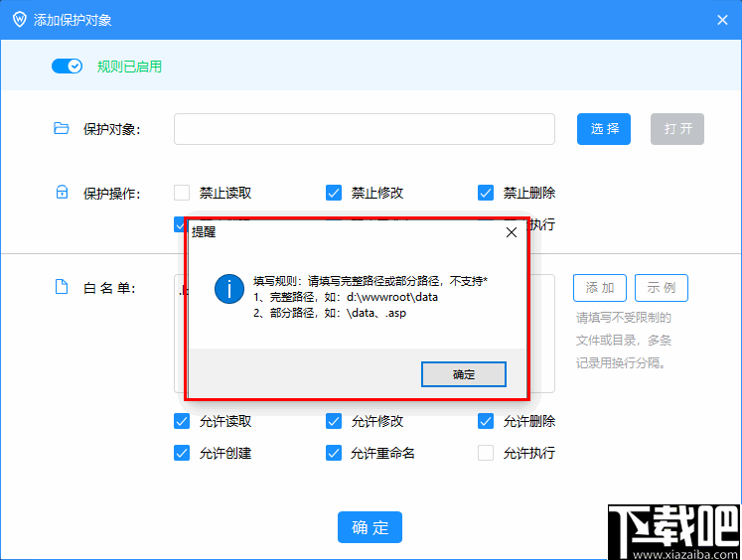Uncheck the 允许读取 checkbox

point(182,421)
